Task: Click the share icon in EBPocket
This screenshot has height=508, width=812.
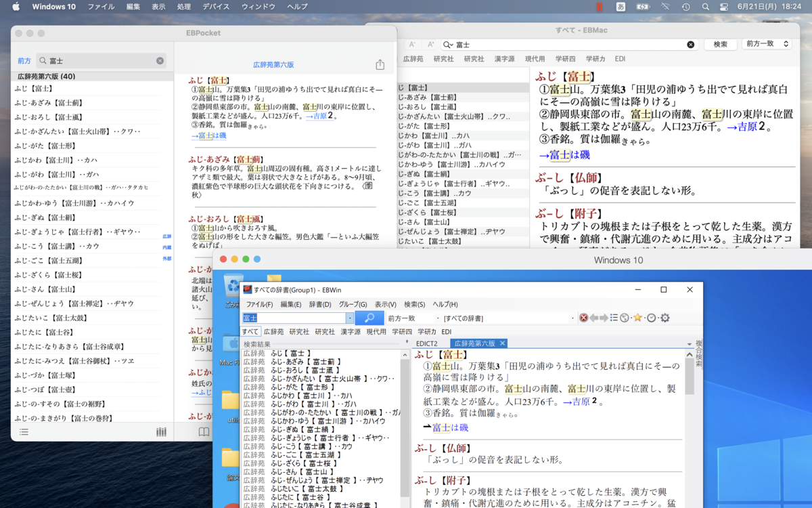Action: [x=380, y=64]
